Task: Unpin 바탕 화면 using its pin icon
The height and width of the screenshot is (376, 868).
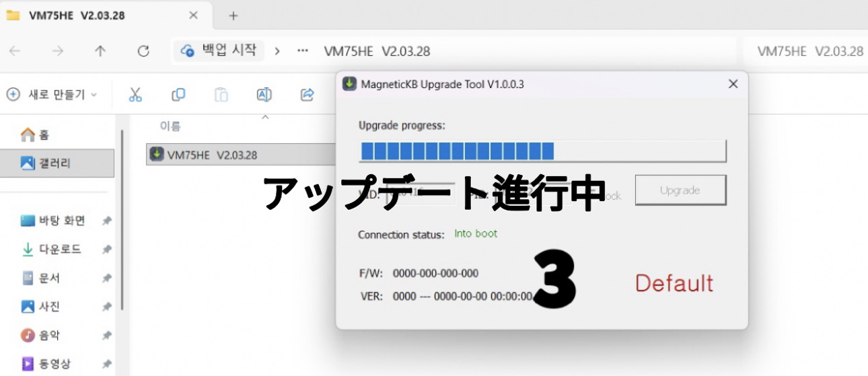Action: pyautogui.click(x=106, y=221)
